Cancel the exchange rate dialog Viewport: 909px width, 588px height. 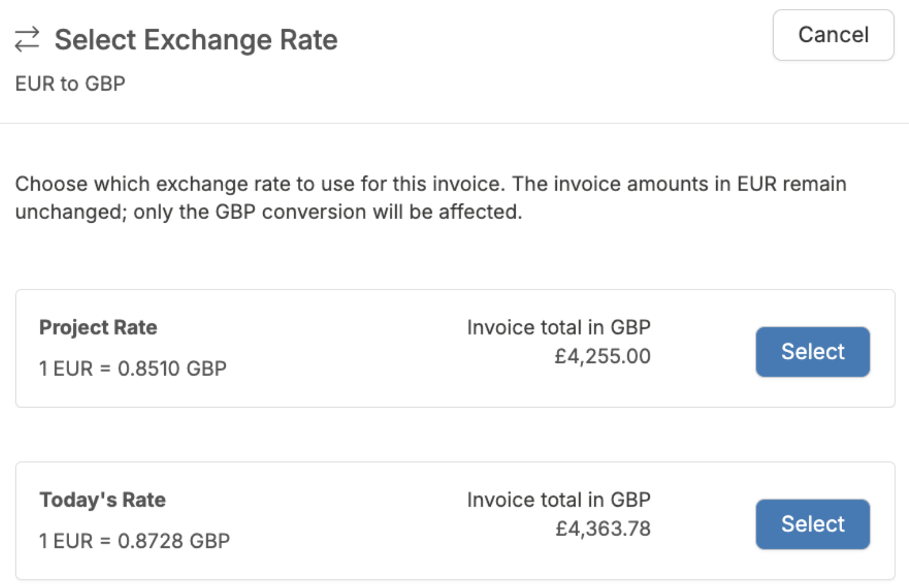(x=833, y=35)
